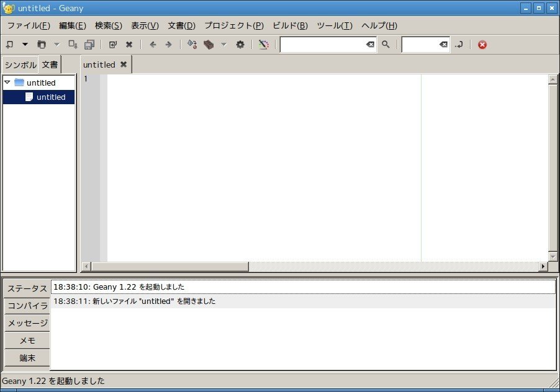The height and width of the screenshot is (392, 560).
Task: Click the magnifier Find icon
Action: pyautogui.click(x=386, y=45)
